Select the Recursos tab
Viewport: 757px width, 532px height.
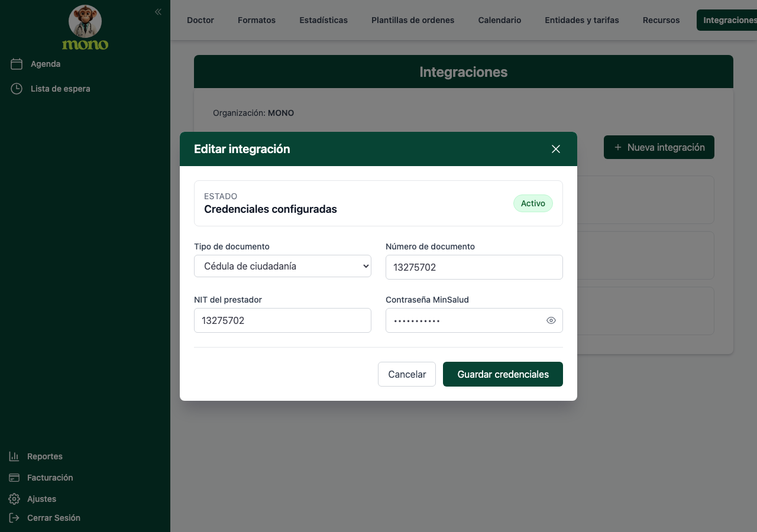[x=661, y=20]
